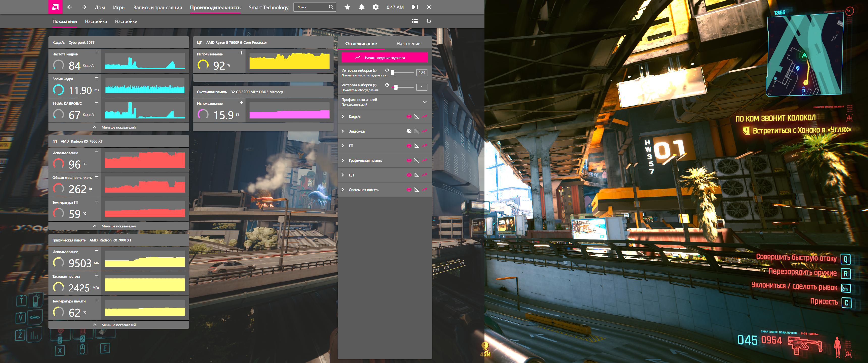The width and height of the screenshot is (868, 363).
Task: Toggle eye visibility for Задержка row
Action: pyautogui.click(x=409, y=131)
